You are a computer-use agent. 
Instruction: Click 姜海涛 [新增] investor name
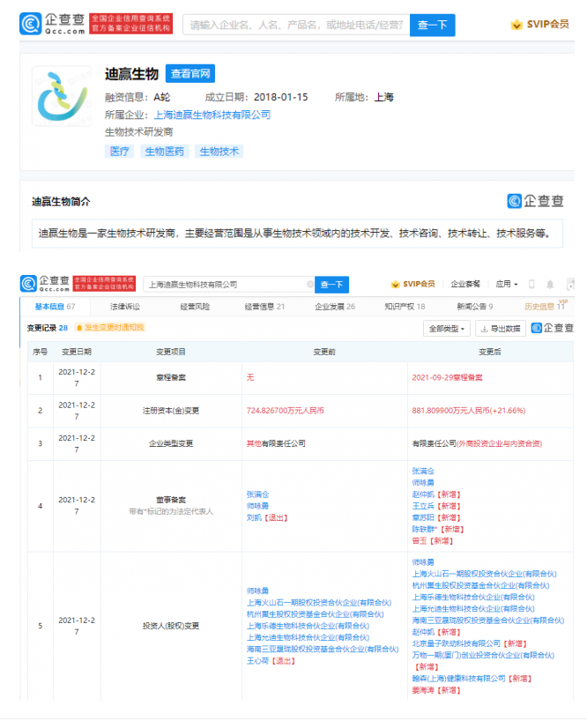436,690
